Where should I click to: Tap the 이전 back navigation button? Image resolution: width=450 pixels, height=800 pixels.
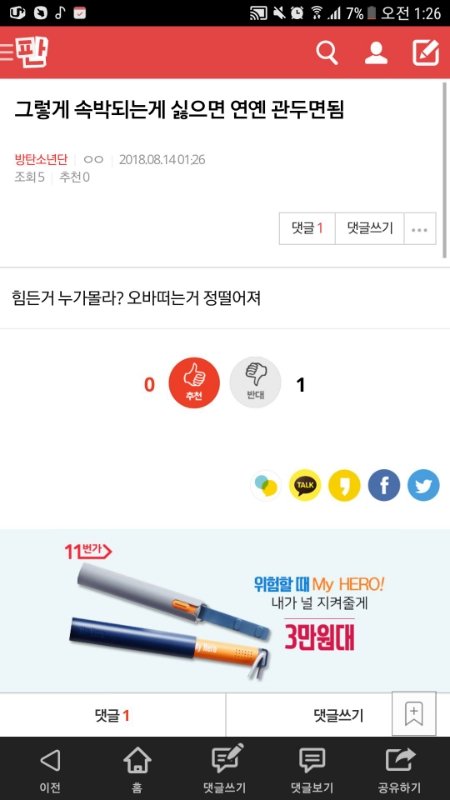[50, 768]
